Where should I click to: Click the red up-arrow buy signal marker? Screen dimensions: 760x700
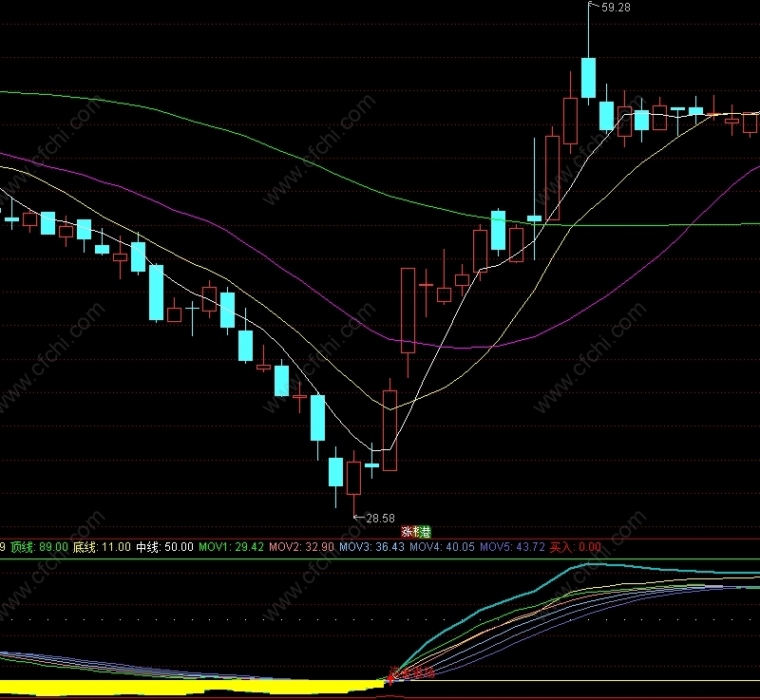pos(390,679)
